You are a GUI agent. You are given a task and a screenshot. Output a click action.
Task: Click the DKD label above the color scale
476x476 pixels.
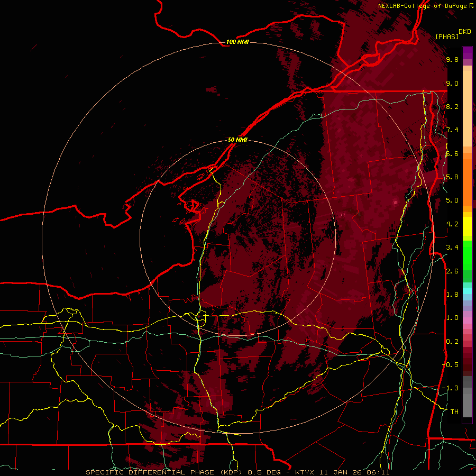point(465,32)
